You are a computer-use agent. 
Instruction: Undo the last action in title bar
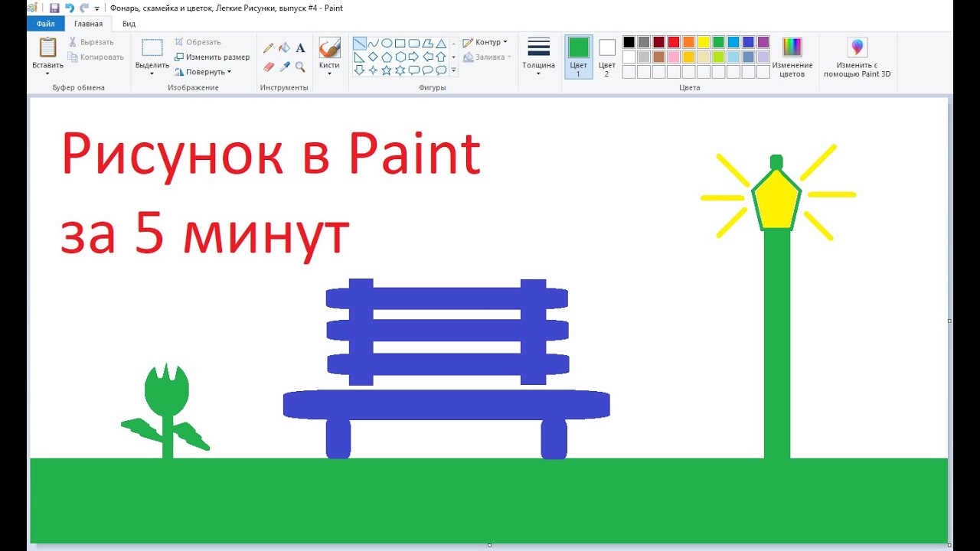tap(70, 8)
